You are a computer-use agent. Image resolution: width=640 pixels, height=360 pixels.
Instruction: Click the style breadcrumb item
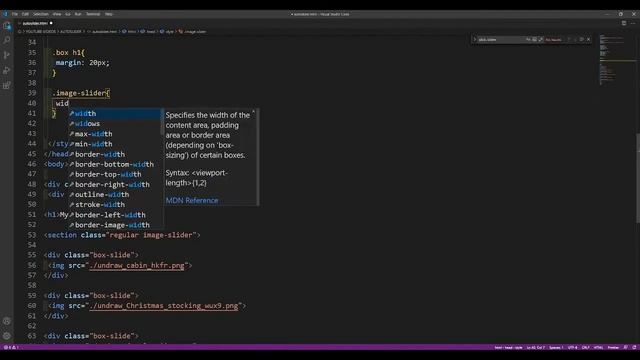[x=167, y=31]
